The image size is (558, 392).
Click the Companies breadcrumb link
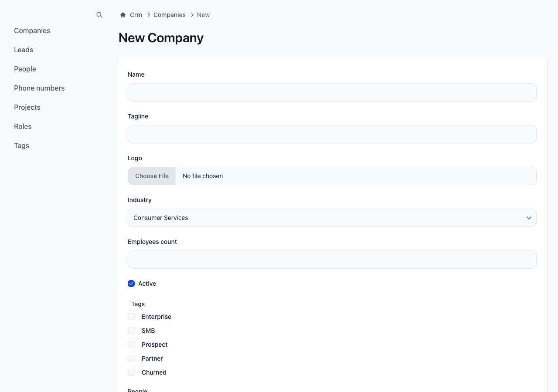[170, 15]
